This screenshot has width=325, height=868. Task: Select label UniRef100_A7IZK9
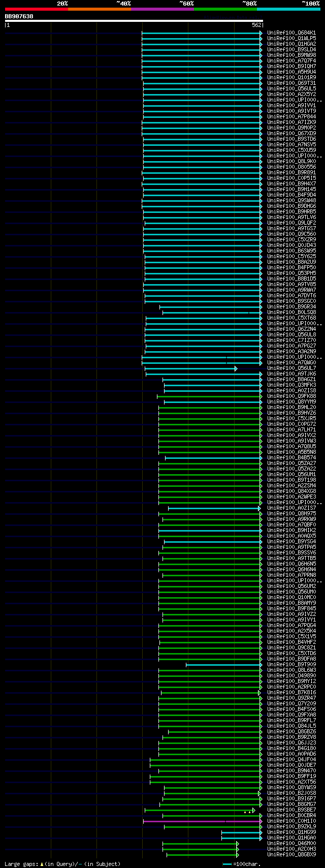[x=291, y=122]
